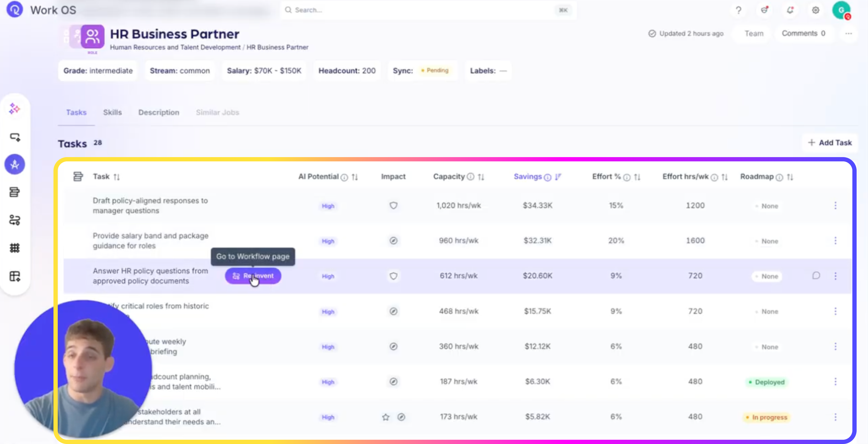Open more options for the Deployed row
868x444 pixels.
(835, 382)
